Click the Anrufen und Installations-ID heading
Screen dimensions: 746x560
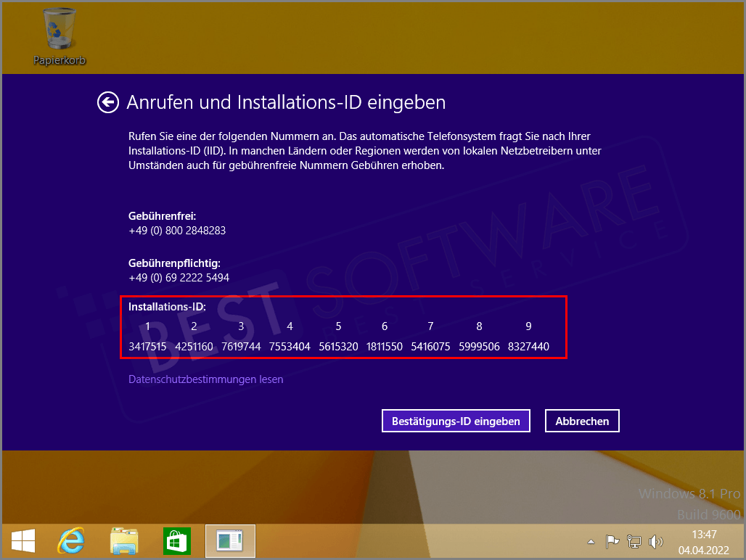[x=285, y=102]
